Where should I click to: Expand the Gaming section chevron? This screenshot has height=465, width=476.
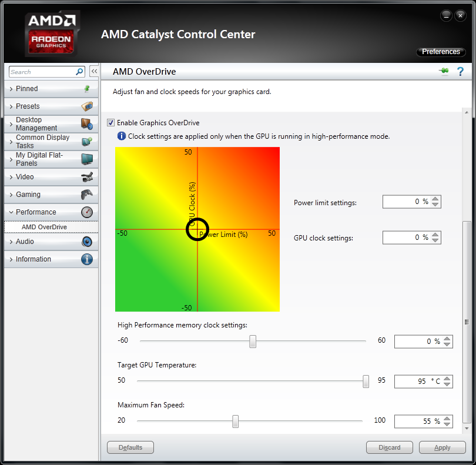[11, 195]
